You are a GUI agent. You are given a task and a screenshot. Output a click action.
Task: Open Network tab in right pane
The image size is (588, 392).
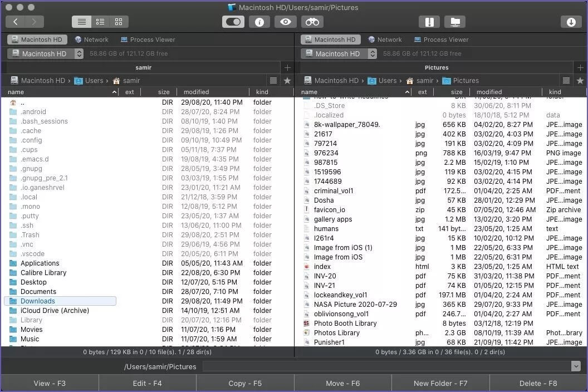(x=385, y=40)
